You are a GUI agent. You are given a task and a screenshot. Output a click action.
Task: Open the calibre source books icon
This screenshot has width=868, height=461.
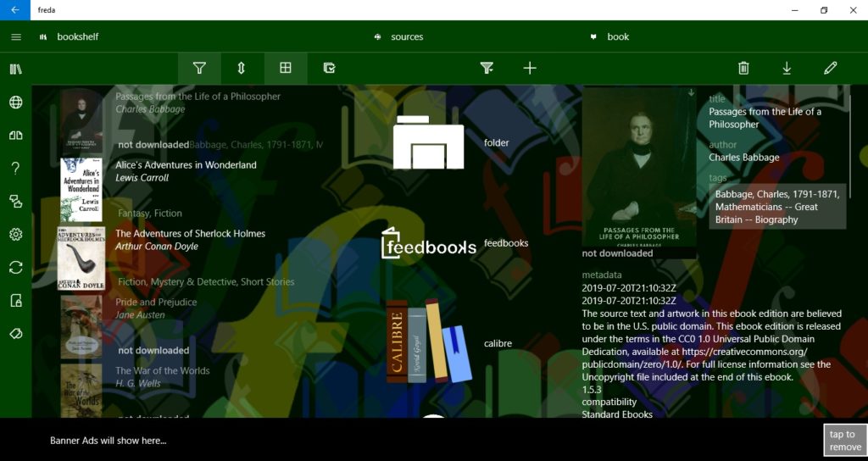pos(428,342)
